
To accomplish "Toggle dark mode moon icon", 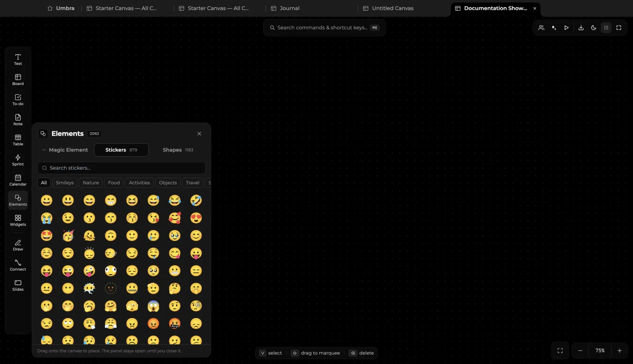I will click(593, 28).
